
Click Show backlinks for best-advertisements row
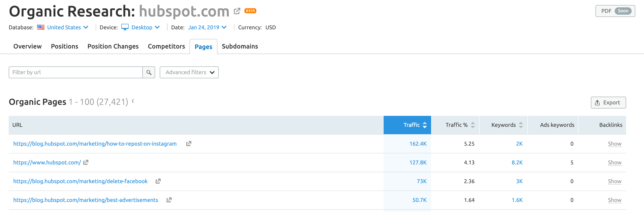tap(614, 200)
